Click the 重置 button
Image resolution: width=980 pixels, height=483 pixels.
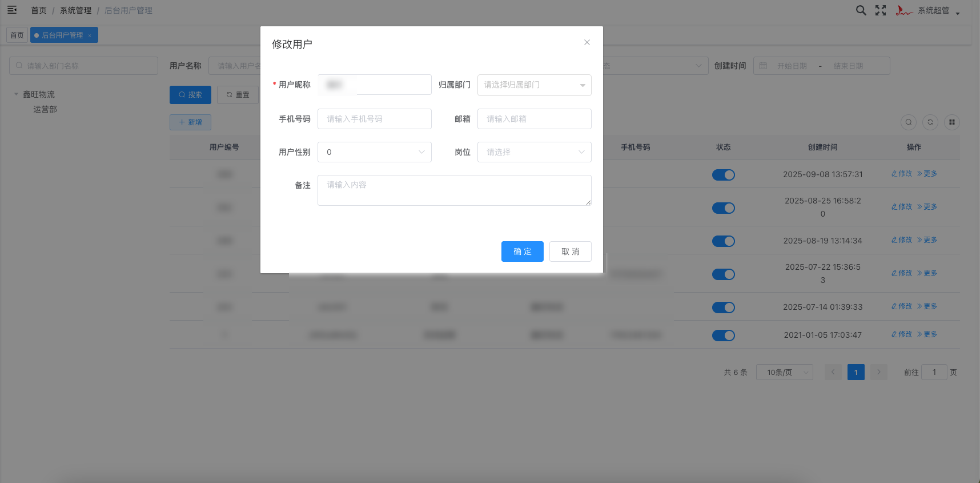(x=238, y=95)
